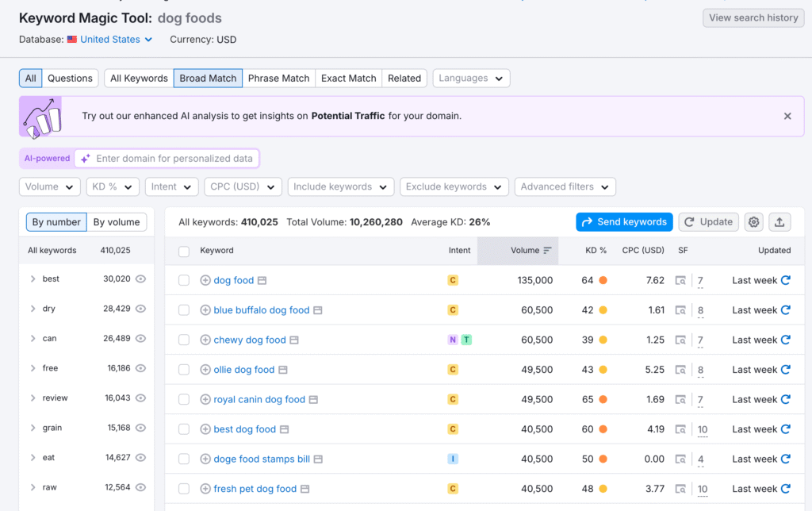
Task: Open the Volume filter dropdown
Action: tap(49, 186)
